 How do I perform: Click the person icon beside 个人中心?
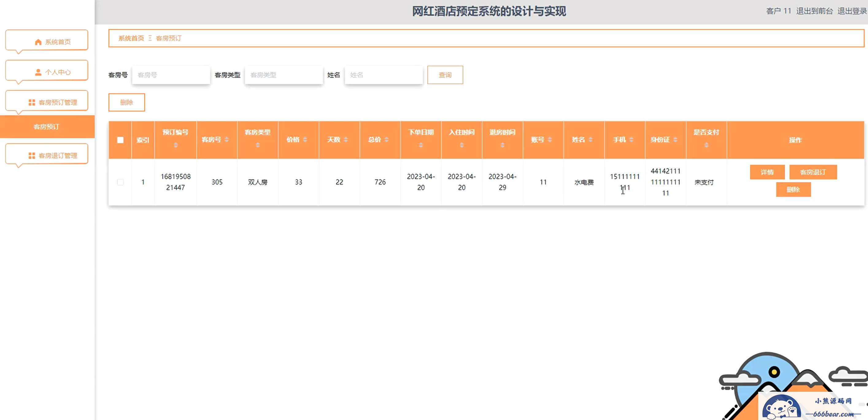(x=38, y=72)
